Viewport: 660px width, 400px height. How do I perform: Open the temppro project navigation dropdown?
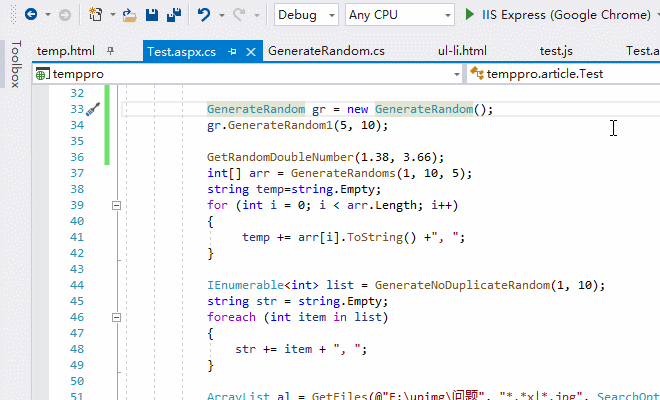click(x=248, y=74)
